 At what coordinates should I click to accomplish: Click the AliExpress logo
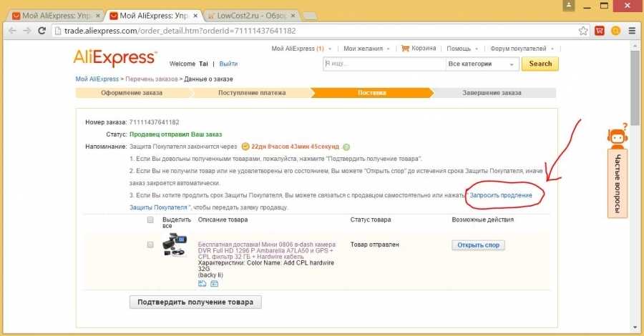pyautogui.click(x=114, y=58)
